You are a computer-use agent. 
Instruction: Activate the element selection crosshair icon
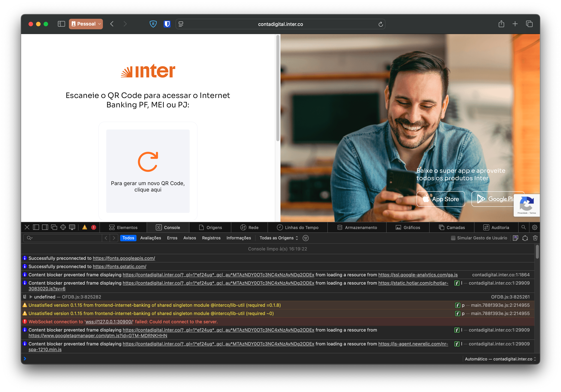click(x=63, y=227)
